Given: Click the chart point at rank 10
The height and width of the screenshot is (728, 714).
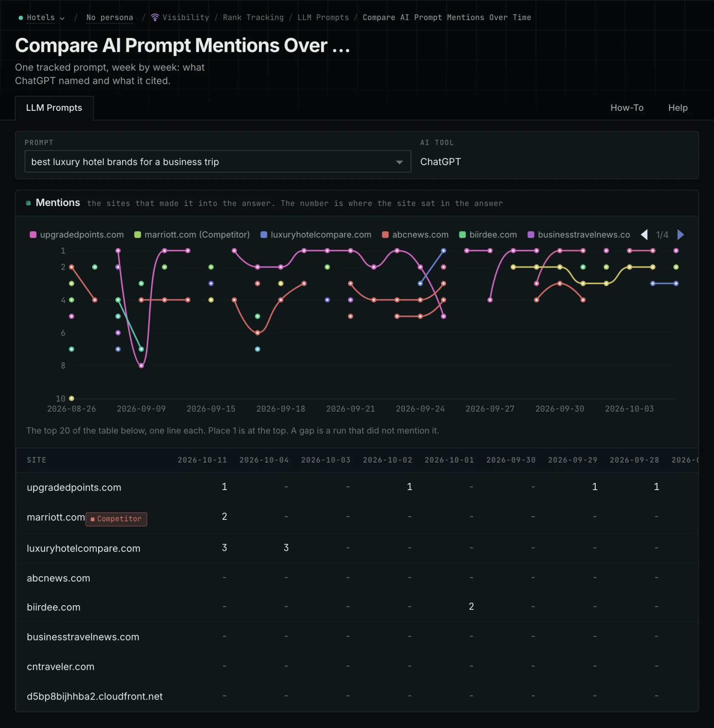Looking at the screenshot, I should point(71,398).
